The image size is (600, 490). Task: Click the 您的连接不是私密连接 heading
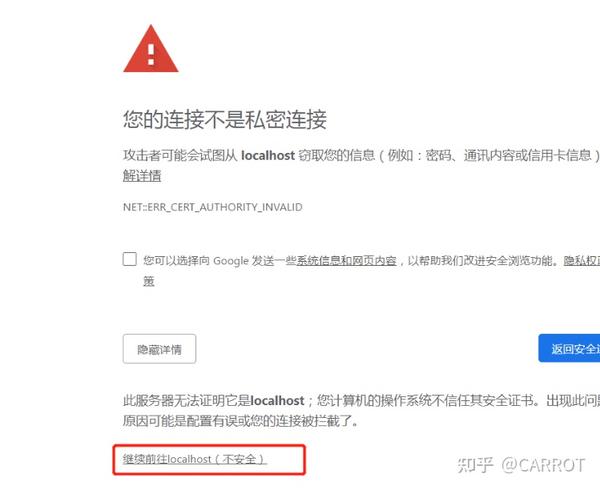(225, 119)
